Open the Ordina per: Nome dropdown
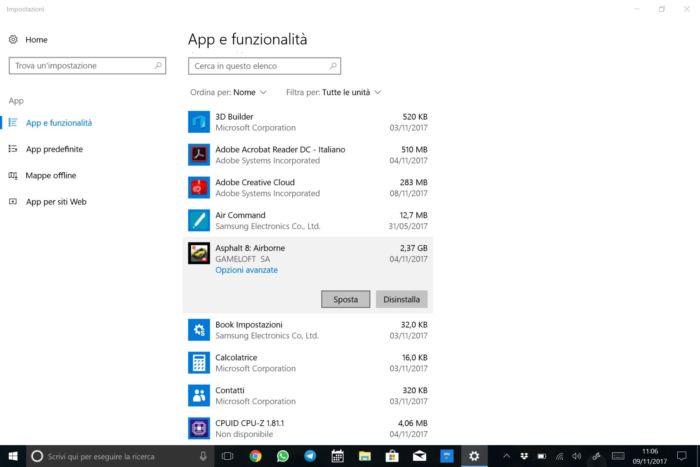700x467 pixels. click(228, 92)
